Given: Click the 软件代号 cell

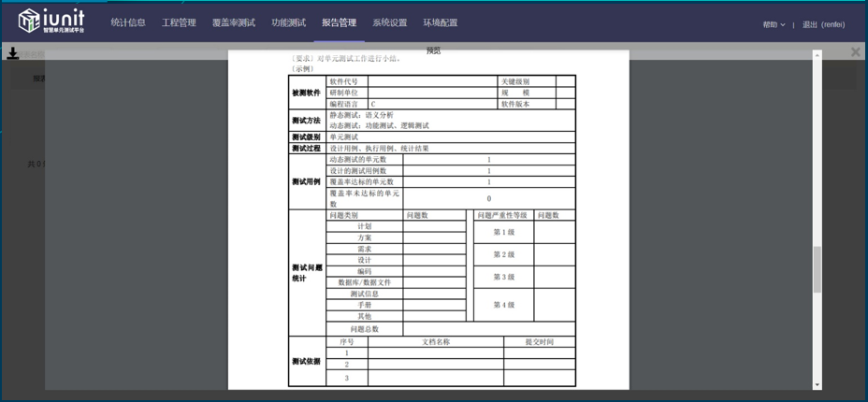Looking at the screenshot, I should coord(347,81).
